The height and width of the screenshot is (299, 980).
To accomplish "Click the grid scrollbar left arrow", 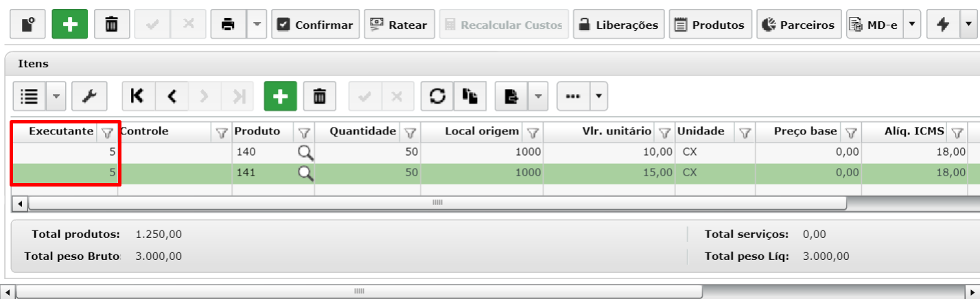I will (x=20, y=204).
